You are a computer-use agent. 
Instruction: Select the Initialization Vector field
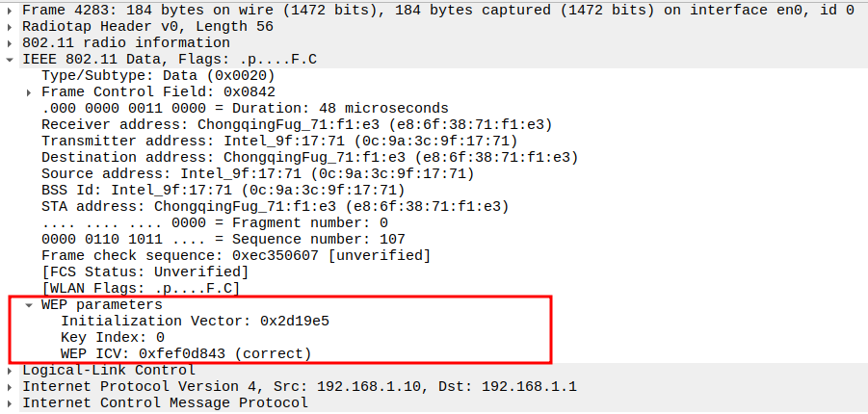tap(201, 321)
